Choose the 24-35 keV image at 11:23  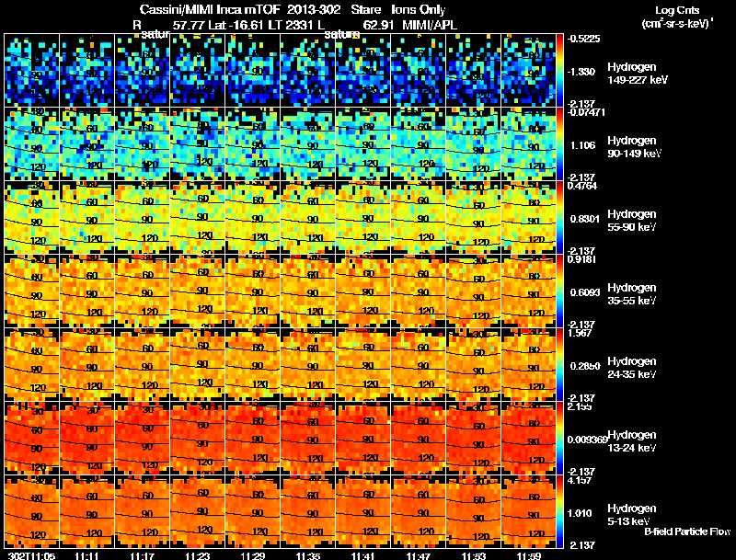[197, 364]
